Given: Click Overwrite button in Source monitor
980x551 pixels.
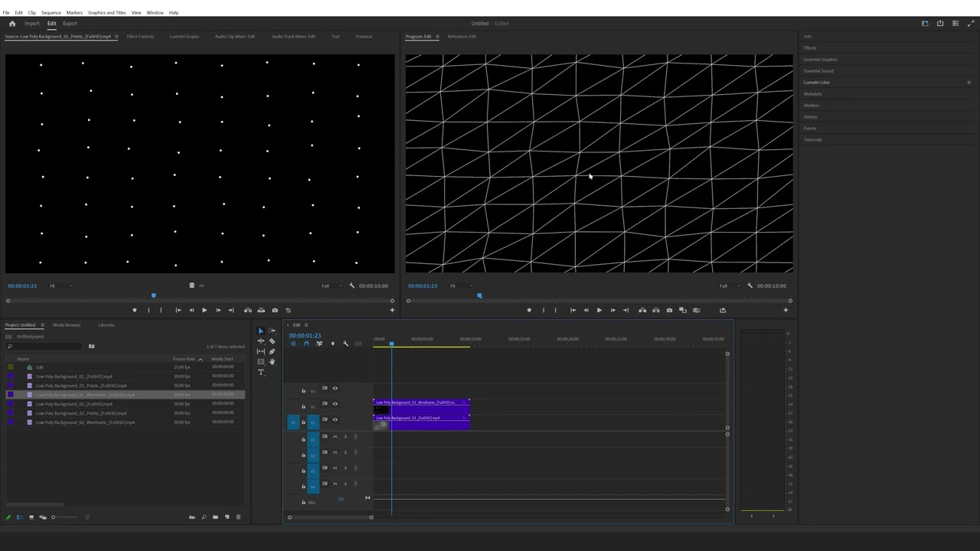Looking at the screenshot, I should click(x=261, y=310).
